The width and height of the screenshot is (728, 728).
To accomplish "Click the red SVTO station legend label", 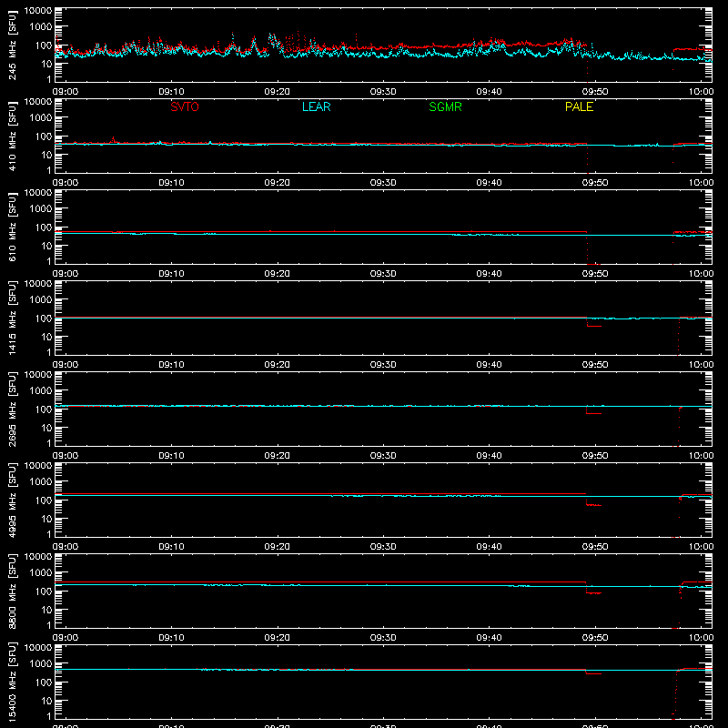I will pyautogui.click(x=185, y=106).
